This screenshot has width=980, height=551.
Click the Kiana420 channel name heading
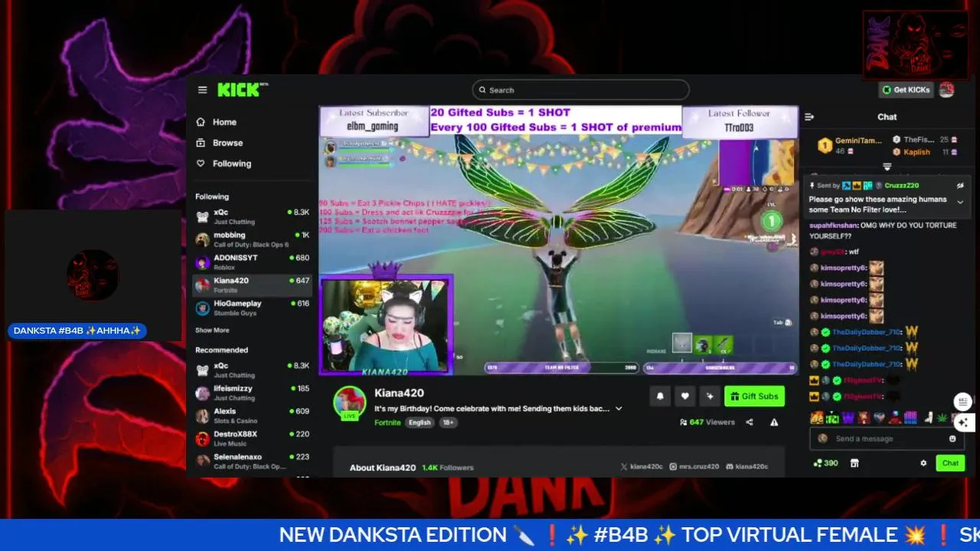(399, 393)
